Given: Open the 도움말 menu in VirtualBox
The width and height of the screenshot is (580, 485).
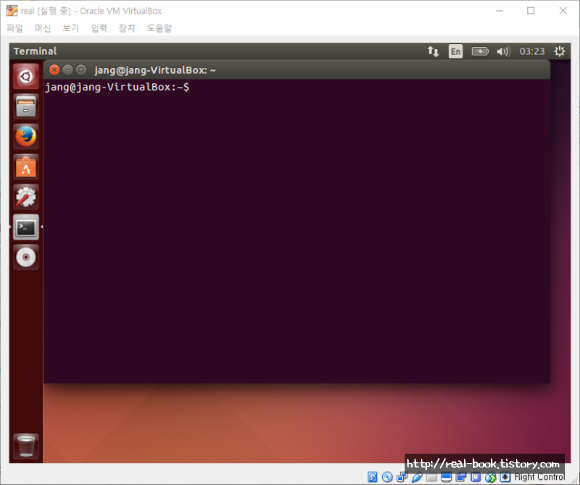Looking at the screenshot, I should (x=159, y=28).
